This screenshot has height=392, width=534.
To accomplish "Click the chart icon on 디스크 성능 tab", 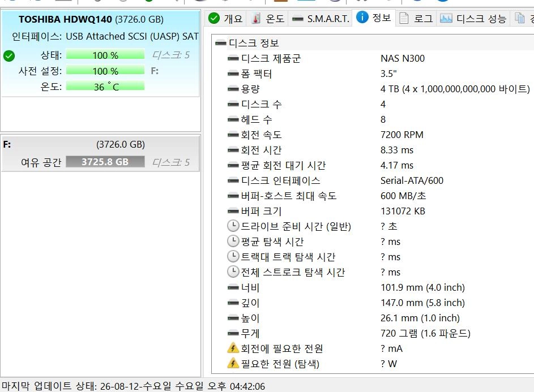I will pos(446,18).
